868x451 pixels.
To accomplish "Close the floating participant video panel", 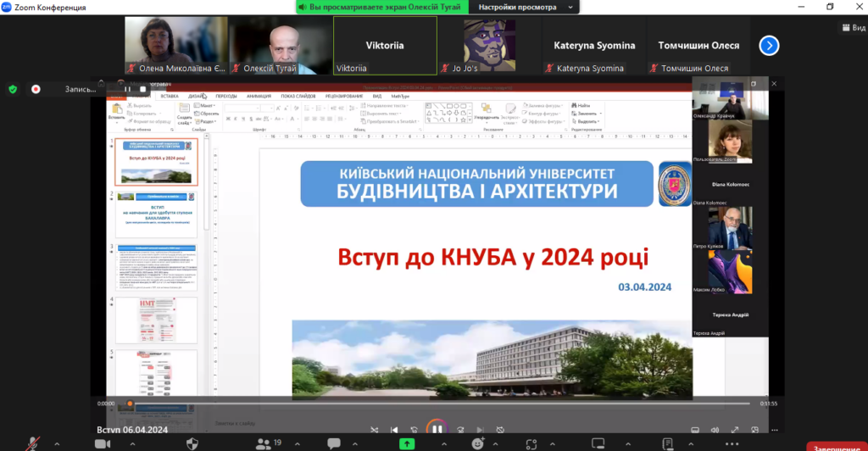I will pyautogui.click(x=774, y=84).
